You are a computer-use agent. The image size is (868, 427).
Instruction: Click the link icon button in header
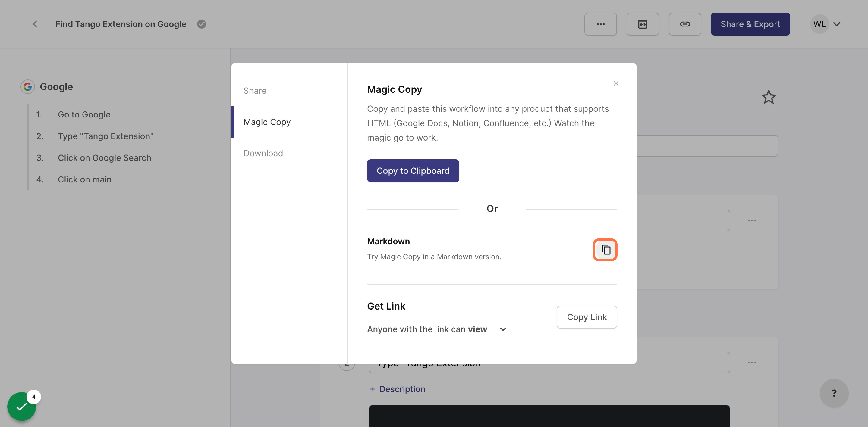[684, 24]
